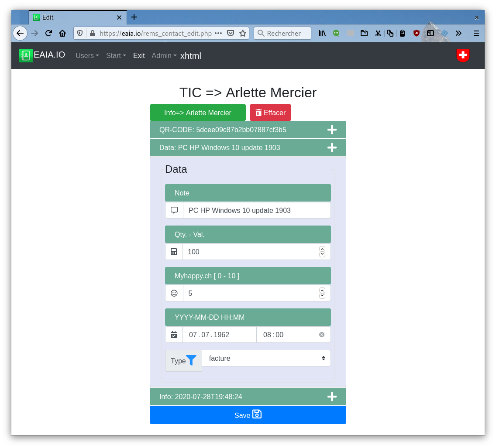Click the Note text input field
The image size is (496, 448).
click(256, 210)
